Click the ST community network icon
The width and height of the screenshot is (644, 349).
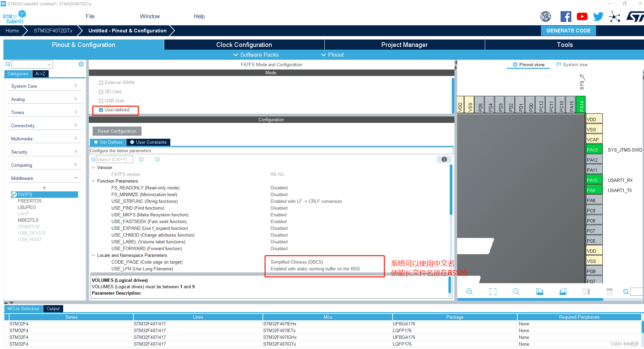pos(615,17)
